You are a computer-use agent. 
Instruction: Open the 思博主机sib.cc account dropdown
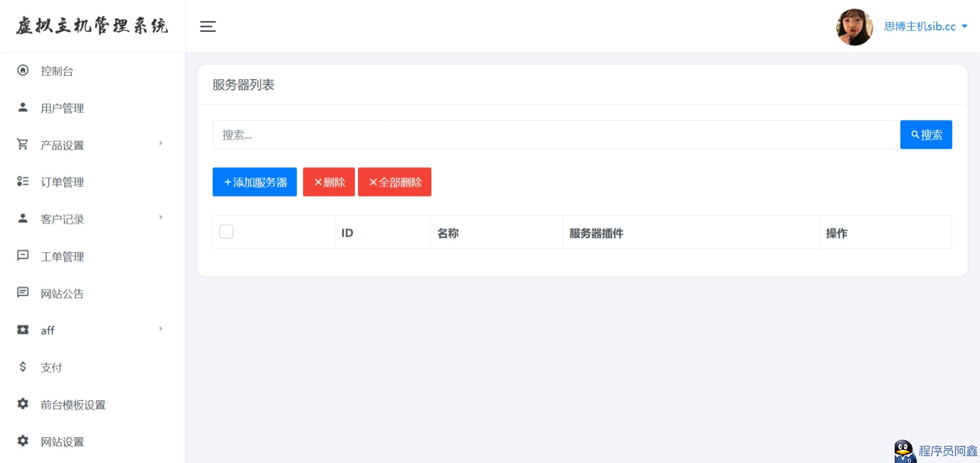[x=925, y=26]
